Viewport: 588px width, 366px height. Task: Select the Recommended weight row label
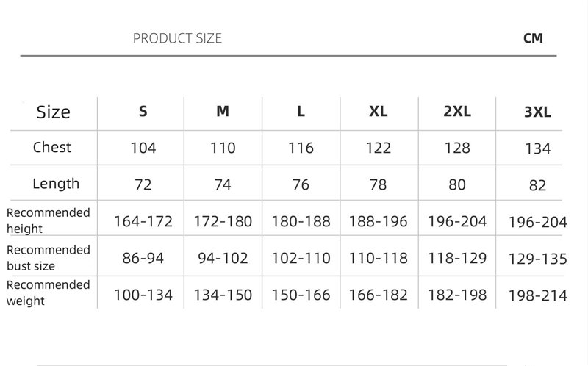coord(49,293)
